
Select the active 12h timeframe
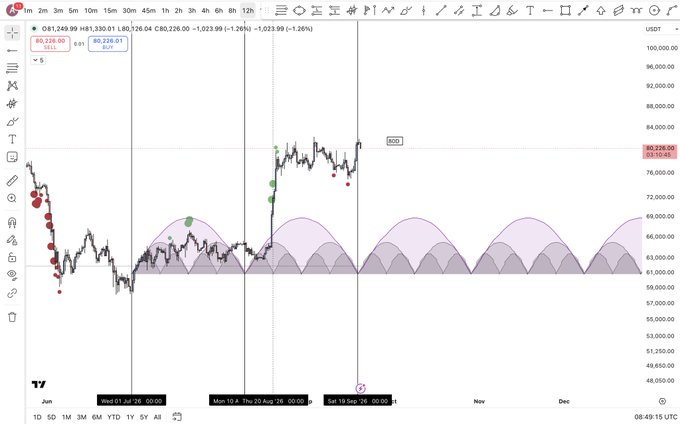click(x=248, y=10)
